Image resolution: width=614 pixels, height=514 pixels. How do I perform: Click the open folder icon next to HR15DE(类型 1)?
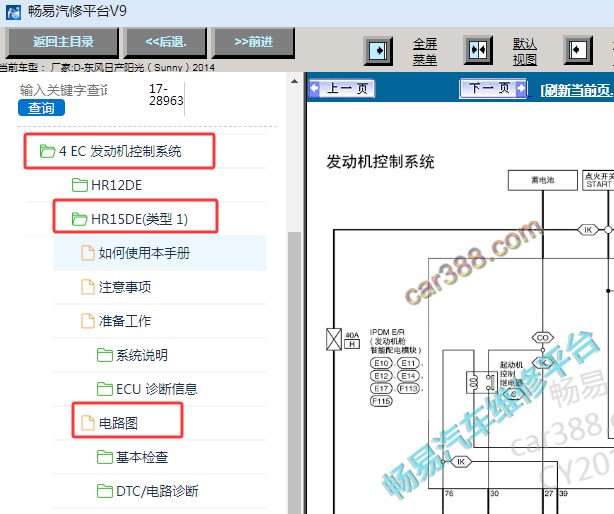[x=79, y=219]
